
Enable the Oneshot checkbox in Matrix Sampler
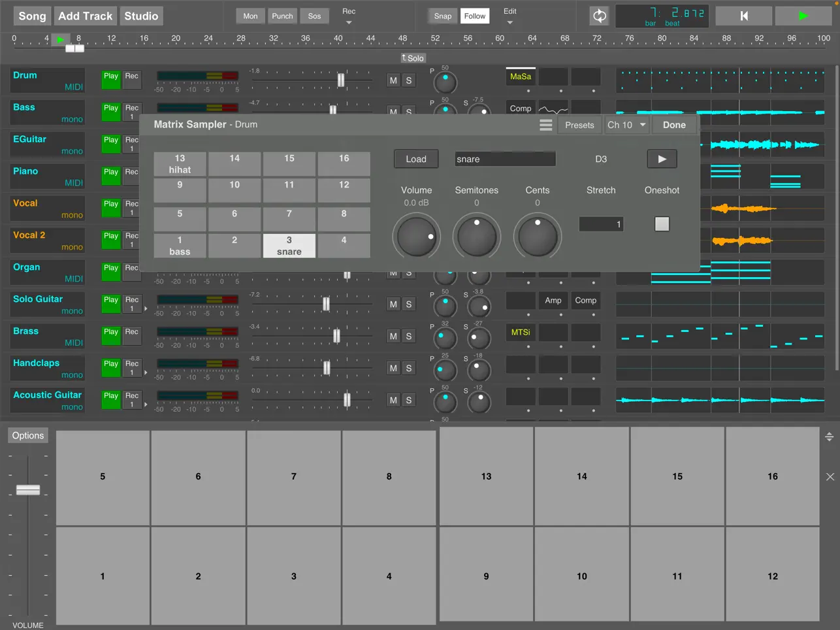tap(662, 224)
